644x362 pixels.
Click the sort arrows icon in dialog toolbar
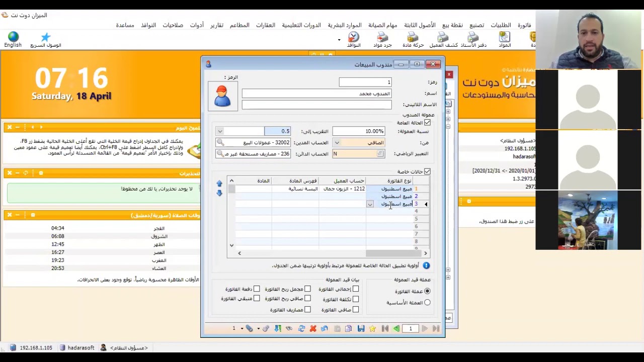[x=278, y=329]
